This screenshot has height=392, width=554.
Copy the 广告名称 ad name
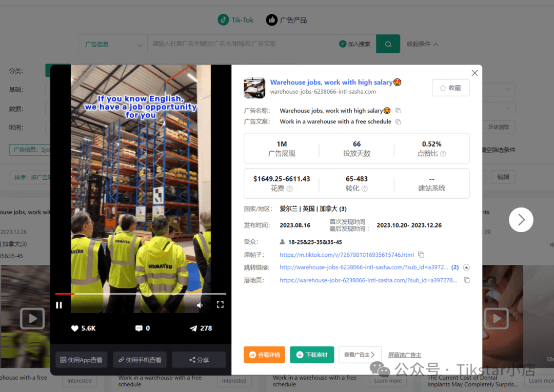(398, 111)
